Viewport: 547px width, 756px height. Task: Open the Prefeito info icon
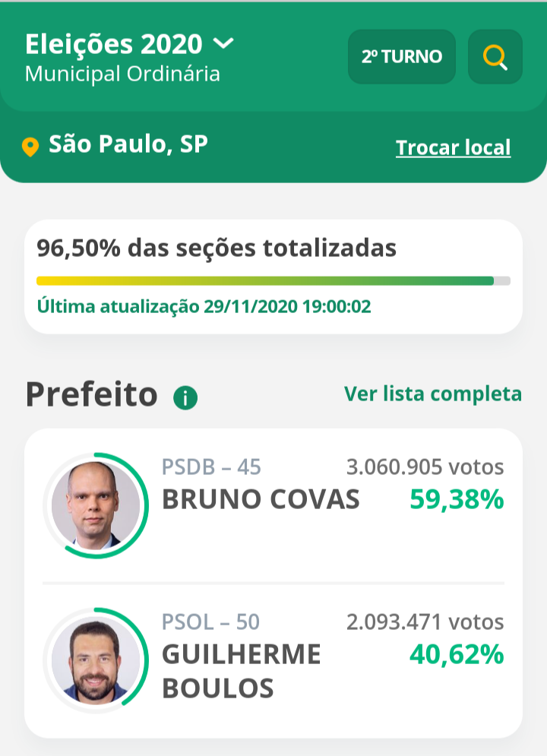(x=185, y=397)
